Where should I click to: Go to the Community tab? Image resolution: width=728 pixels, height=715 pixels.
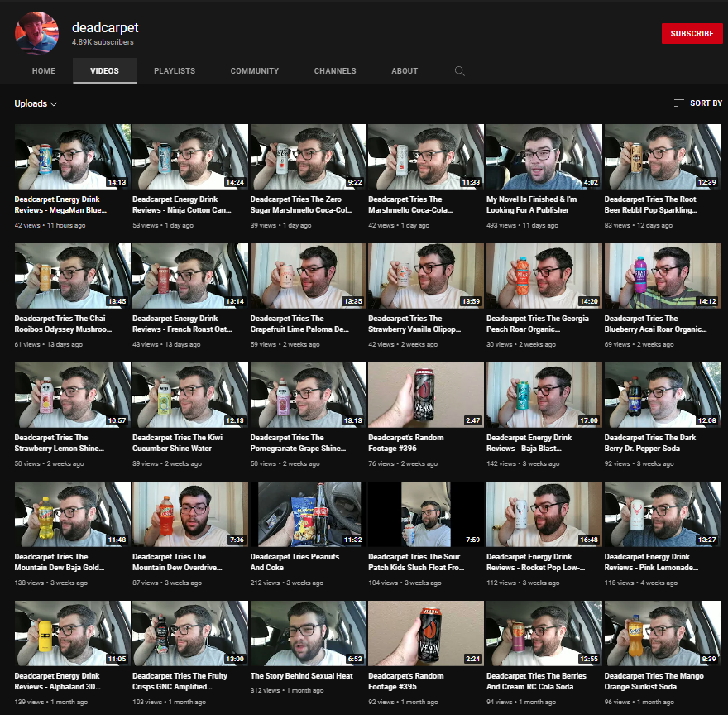(255, 71)
